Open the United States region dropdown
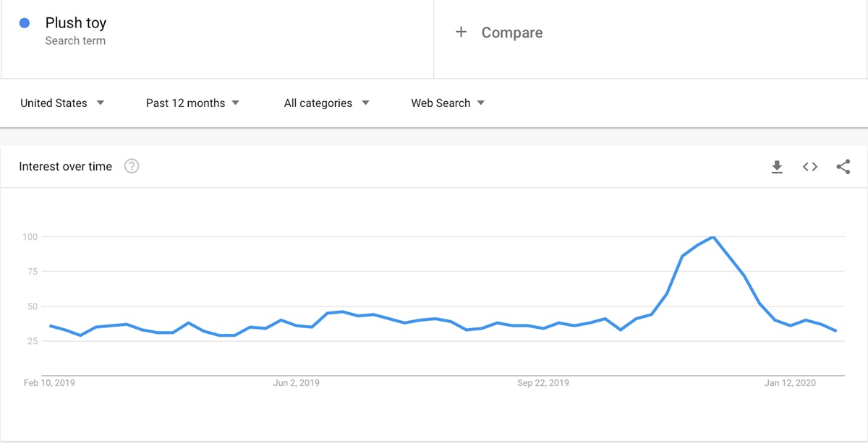The width and height of the screenshot is (868, 443). 62,103
